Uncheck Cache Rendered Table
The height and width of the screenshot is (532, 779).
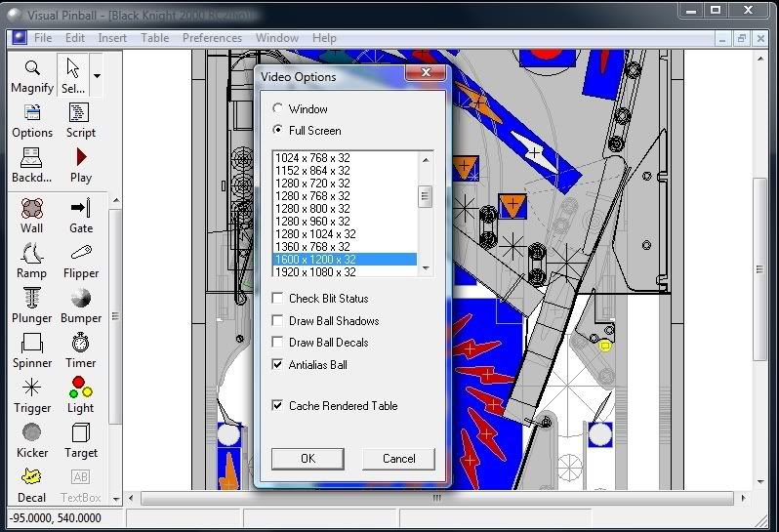278,405
